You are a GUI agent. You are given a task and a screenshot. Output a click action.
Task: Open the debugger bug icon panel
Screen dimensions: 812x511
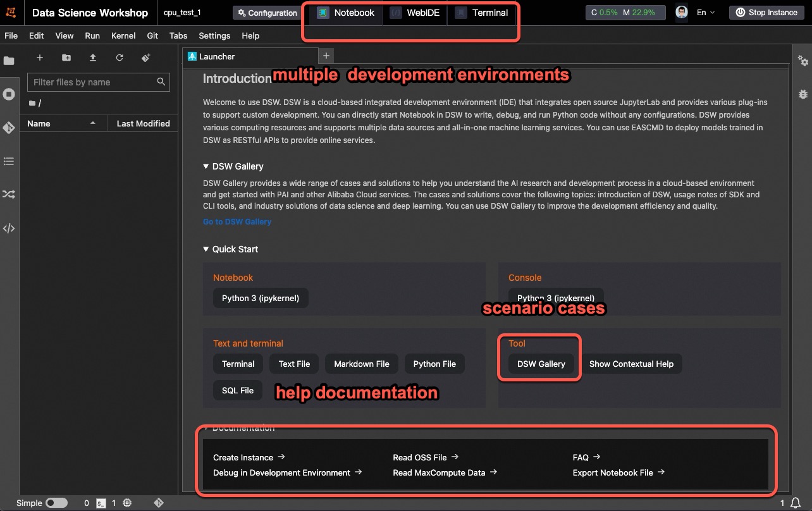pyautogui.click(x=803, y=94)
